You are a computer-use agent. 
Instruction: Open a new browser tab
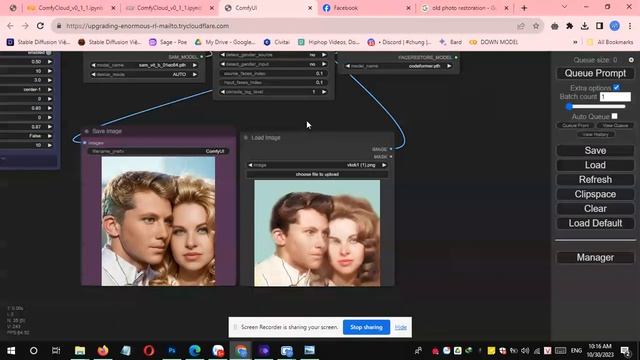524,8
